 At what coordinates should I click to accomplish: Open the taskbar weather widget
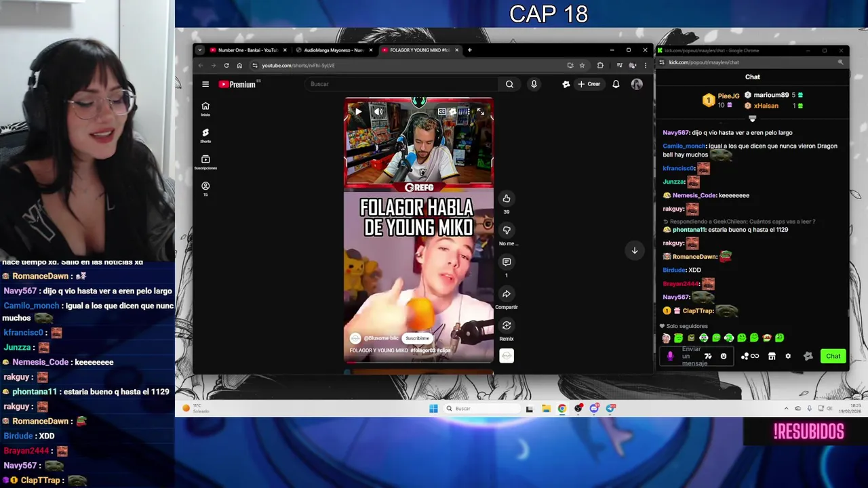point(195,408)
